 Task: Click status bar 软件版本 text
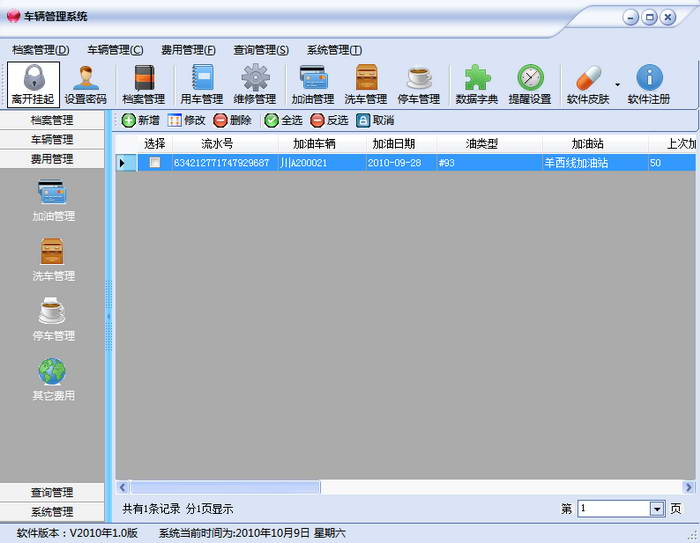77,533
